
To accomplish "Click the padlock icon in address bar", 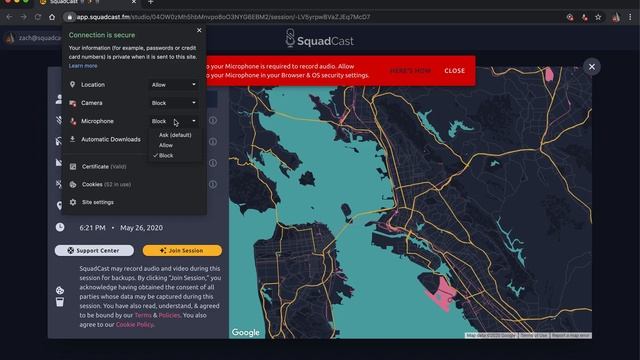I will (69, 17).
